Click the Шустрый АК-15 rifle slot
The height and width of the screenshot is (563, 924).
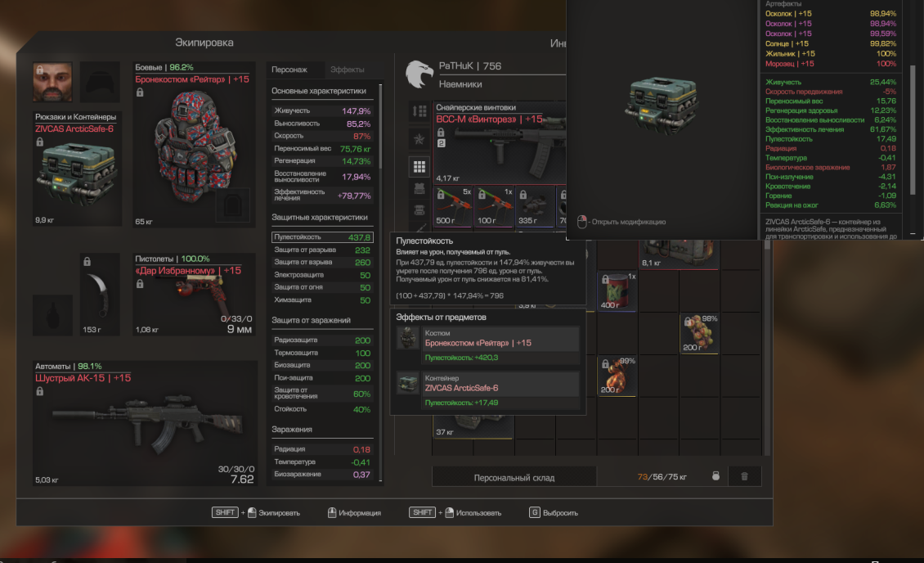tap(145, 423)
